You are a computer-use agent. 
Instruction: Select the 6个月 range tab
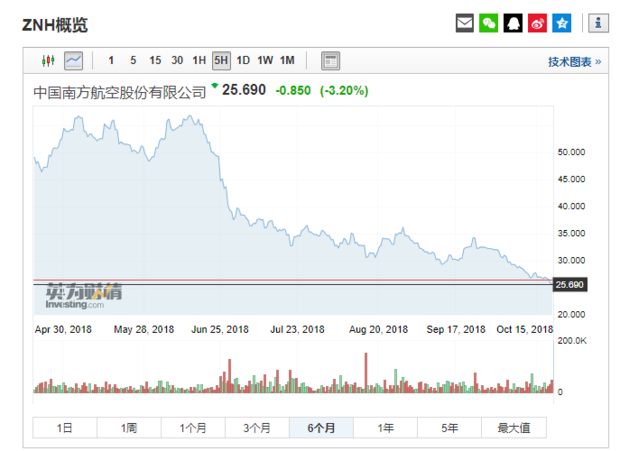pos(321,428)
